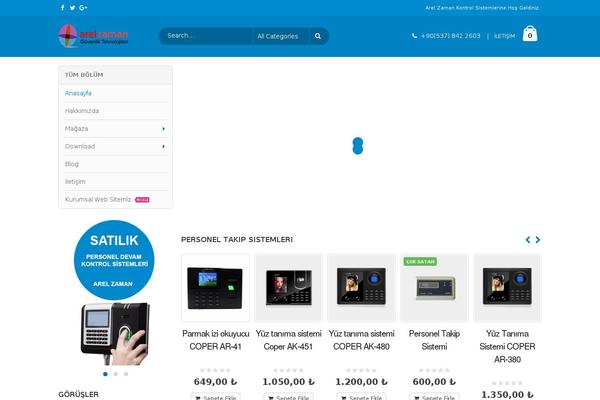Viewport: 600px width, 400px height.
Task: Go to next products with right arrow
Action: click(x=538, y=240)
